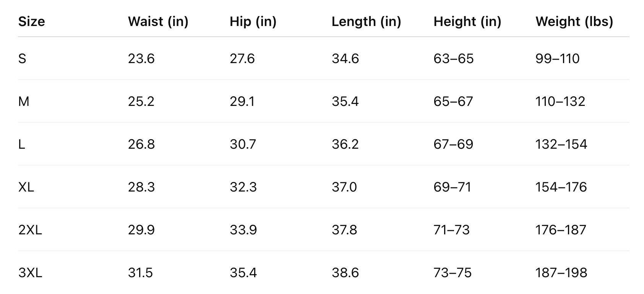
Task: Select length value 37.0 in XL row
Action: [344, 187]
